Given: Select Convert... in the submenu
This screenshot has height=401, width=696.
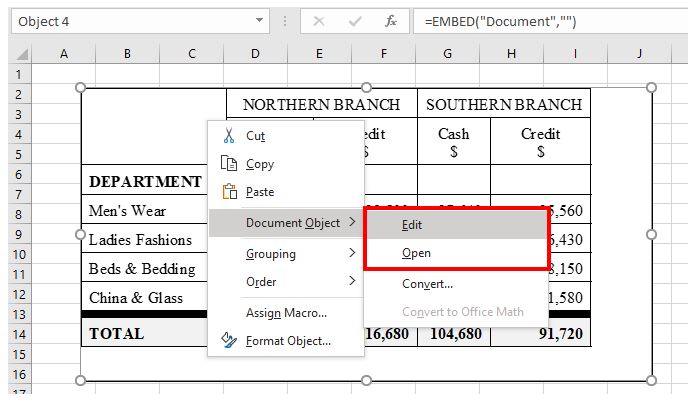Looking at the screenshot, I should coord(427,283).
